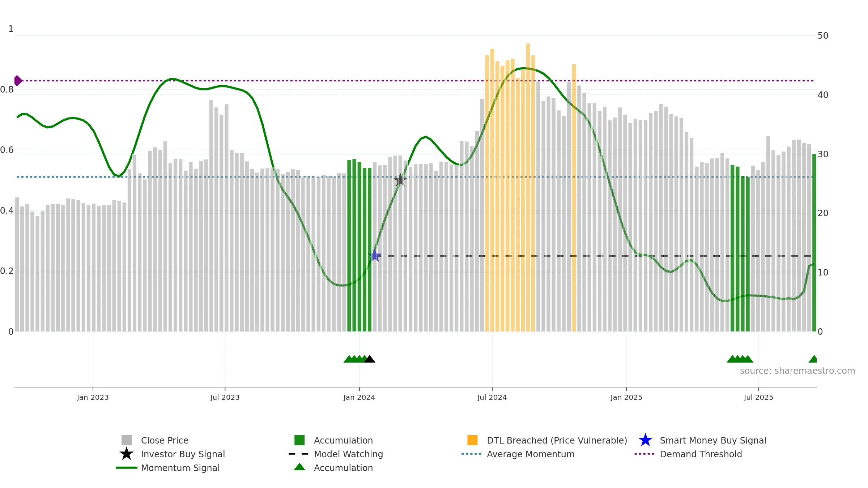
Task: Toggle Demand Threshold legend entry
Action: coord(688,454)
